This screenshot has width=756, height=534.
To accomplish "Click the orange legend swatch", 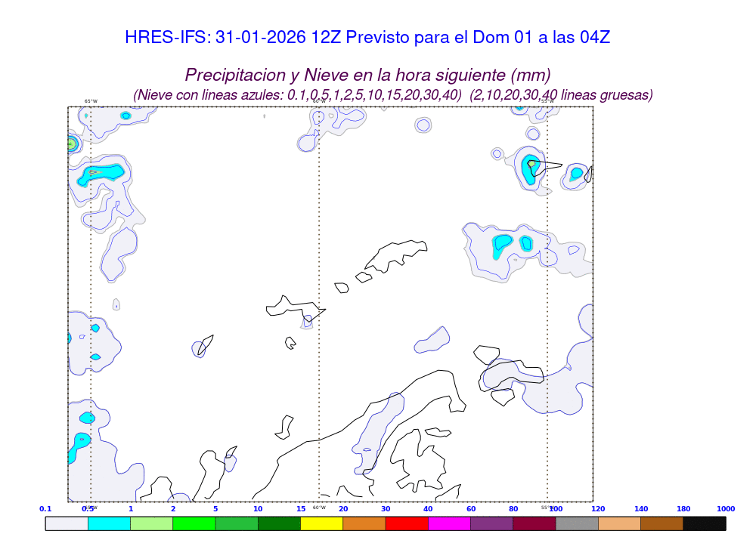I will click(x=364, y=523).
